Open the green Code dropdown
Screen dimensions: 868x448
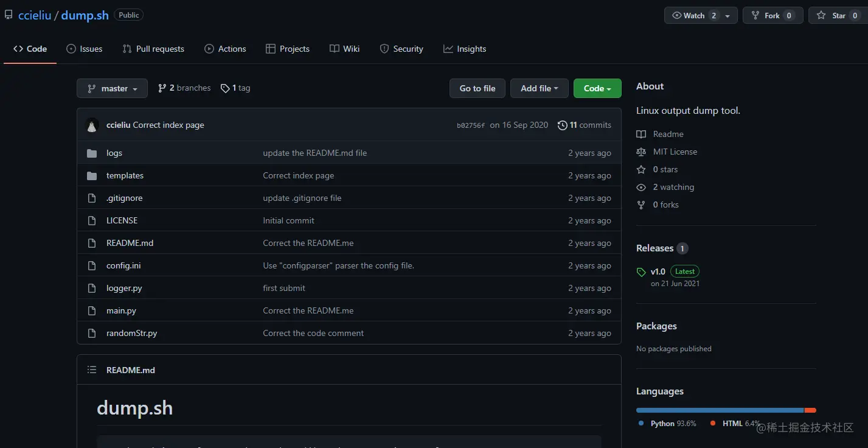coord(597,89)
